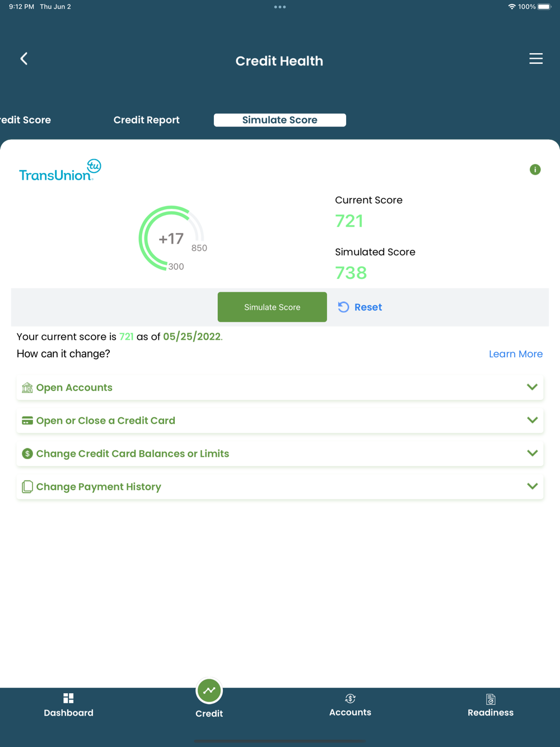The image size is (560, 747).
Task: Click the Reset text link
Action: tap(368, 307)
